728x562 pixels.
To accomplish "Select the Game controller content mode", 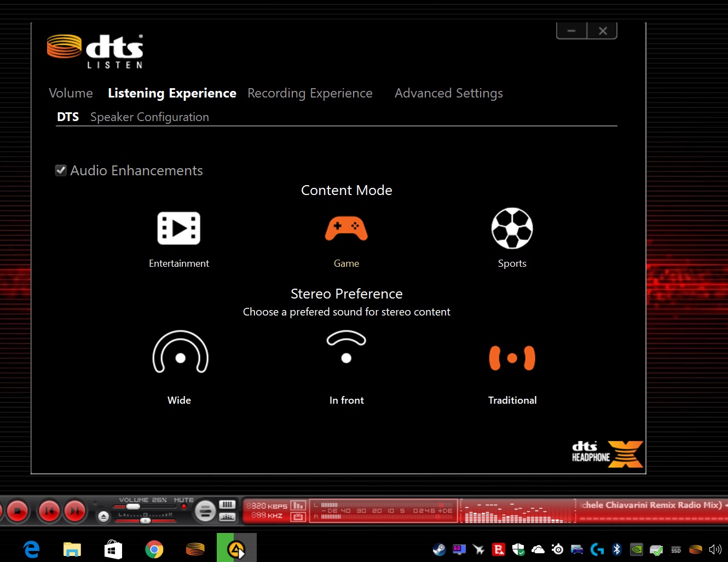I will pyautogui.click(x=346, y=228).
